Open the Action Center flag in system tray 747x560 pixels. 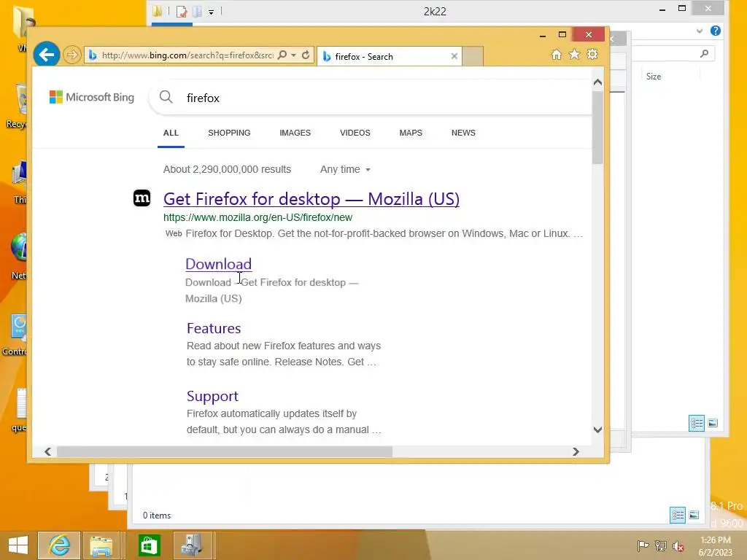point(643,545)
